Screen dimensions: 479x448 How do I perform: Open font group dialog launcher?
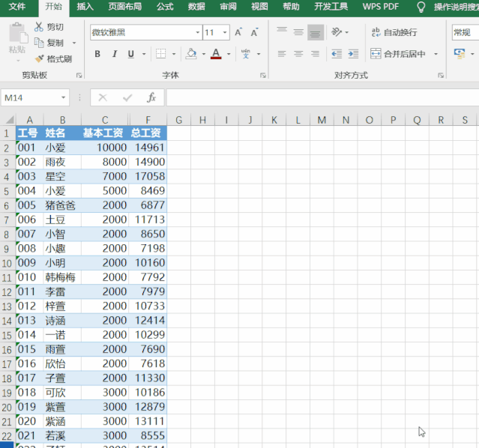(263, 76)
